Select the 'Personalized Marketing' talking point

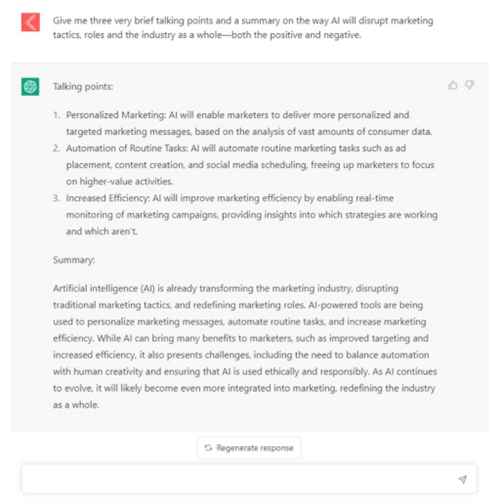click(x=249, y=123)
